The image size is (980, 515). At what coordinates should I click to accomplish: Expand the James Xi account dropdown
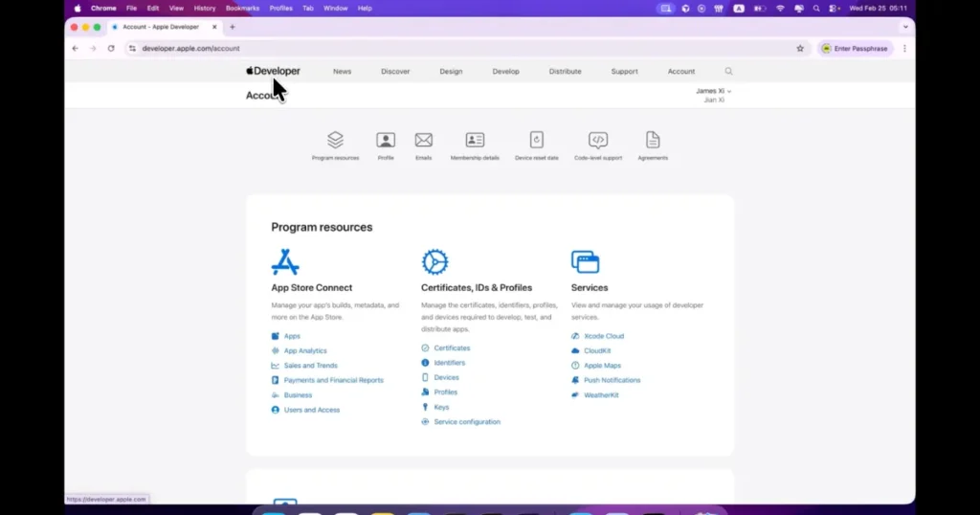tap(714, 91)
